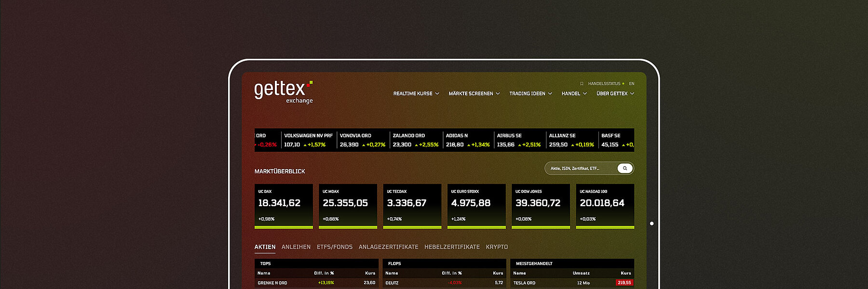The width and height of the screenshot is (868, 289).
Task: Open the Trading Ideen menu label
Action: click(527, 93)
